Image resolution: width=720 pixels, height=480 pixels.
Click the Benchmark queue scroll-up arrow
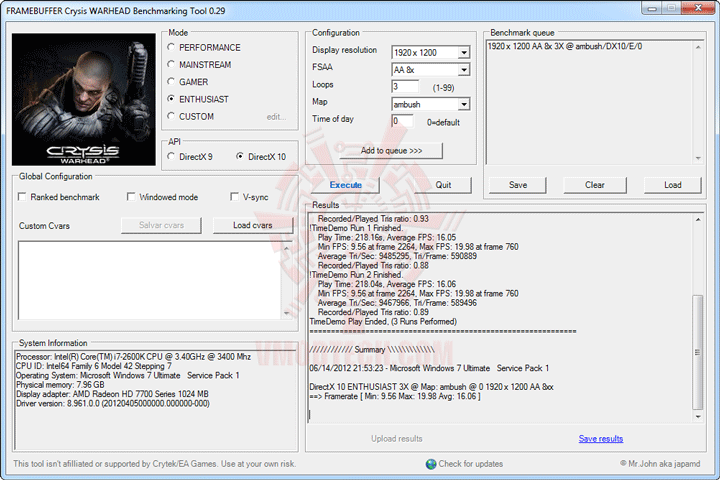pos(698,47)
